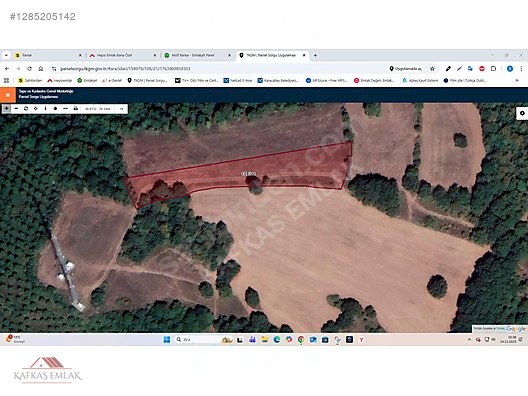Switch to the Sahibinden İlanlar tab
The width and height of the screenshot is (528, 396).
pyautogui.click(x=47, y=55)
